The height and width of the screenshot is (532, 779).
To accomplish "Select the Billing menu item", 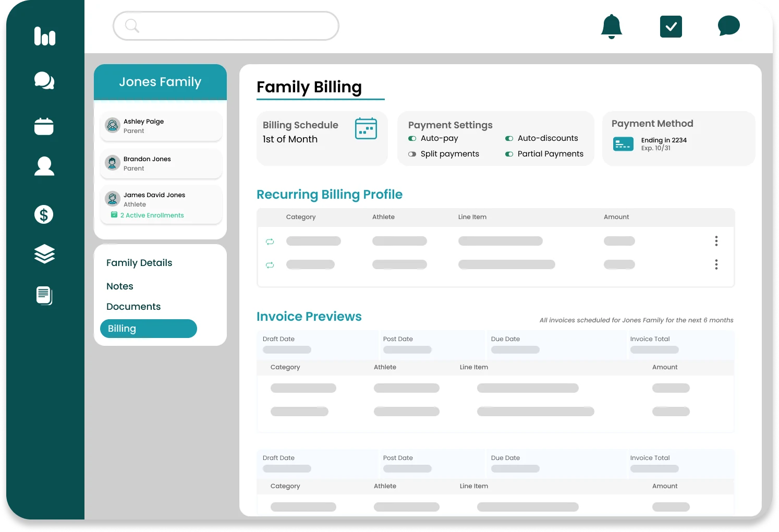I will pos(149,329).
